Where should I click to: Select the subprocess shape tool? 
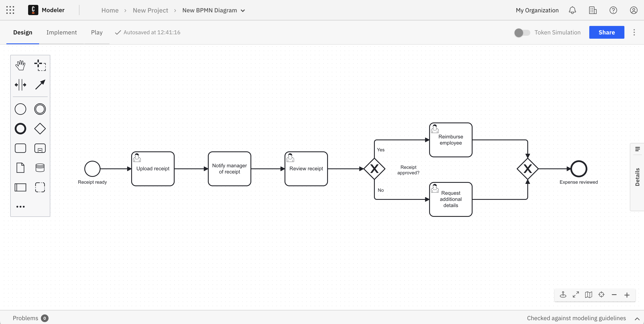click(40, 148)
